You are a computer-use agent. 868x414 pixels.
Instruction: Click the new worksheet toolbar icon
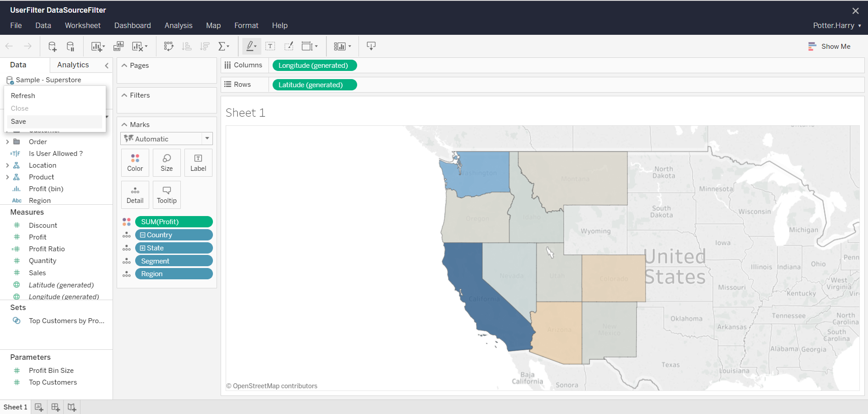coord(96,46)
